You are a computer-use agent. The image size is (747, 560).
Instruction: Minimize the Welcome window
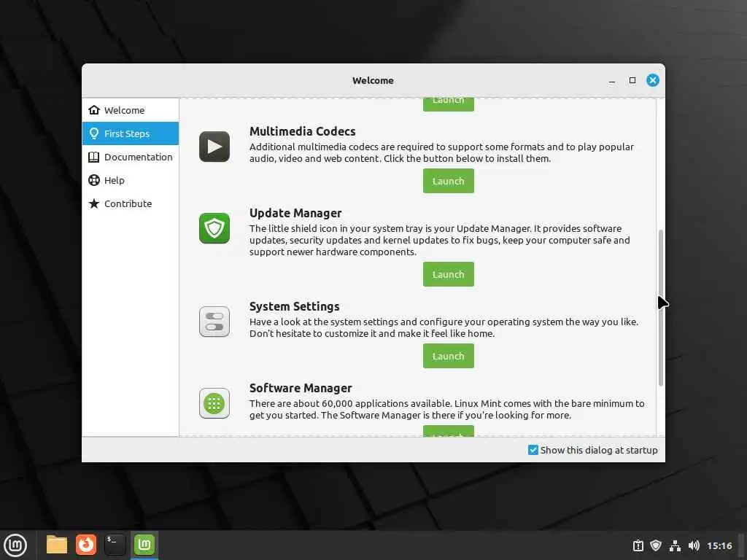(612, 80)
